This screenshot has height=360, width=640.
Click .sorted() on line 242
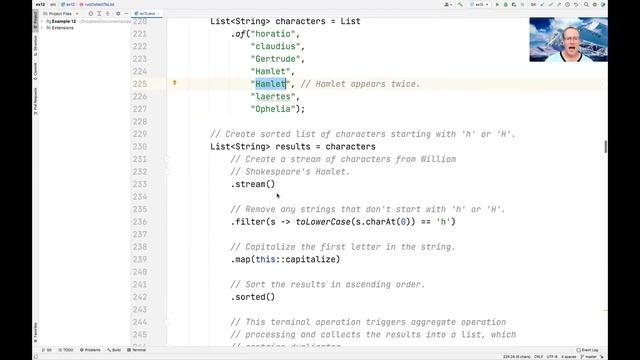pyautogui.click(x=253, y=297)
